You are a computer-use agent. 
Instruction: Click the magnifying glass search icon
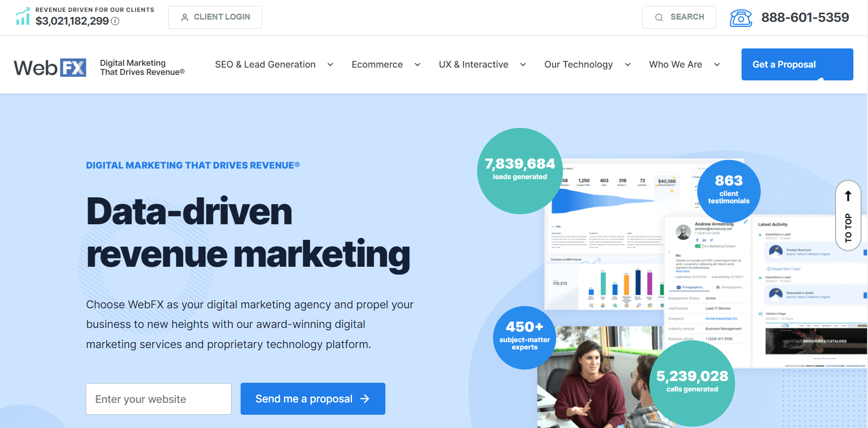(x=659, y=17)
